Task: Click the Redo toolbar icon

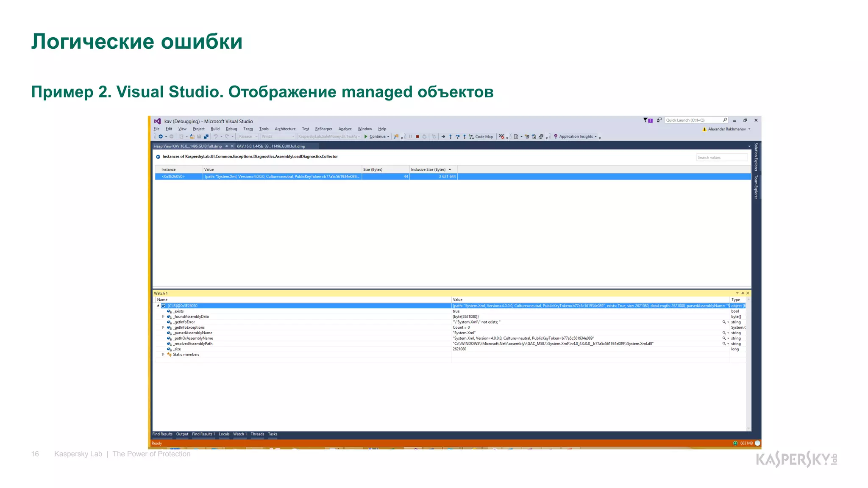Action: click(x=227, y=136)
